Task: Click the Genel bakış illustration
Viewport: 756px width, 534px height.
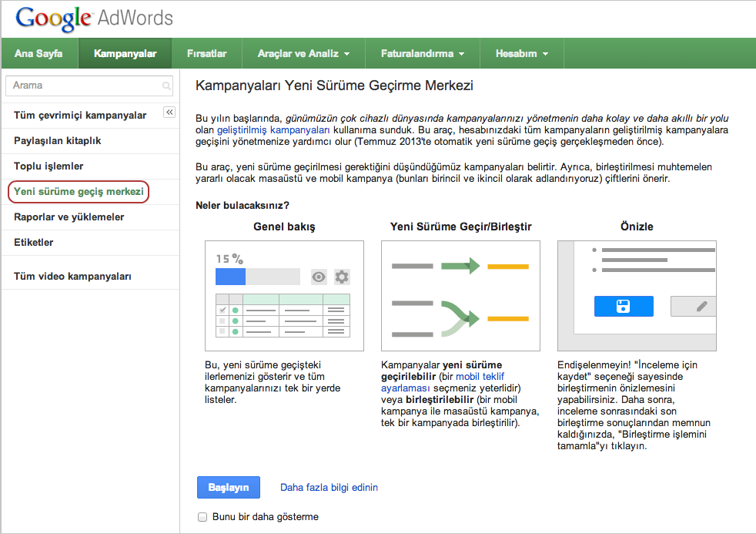Action: (285, 296)
